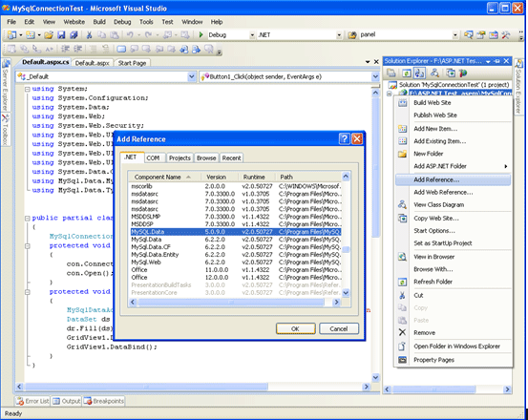Viewport: 528px width, 420px height.
Task: Click the Refresh icon in Solution Explorer toolbar
Action: 407,73
